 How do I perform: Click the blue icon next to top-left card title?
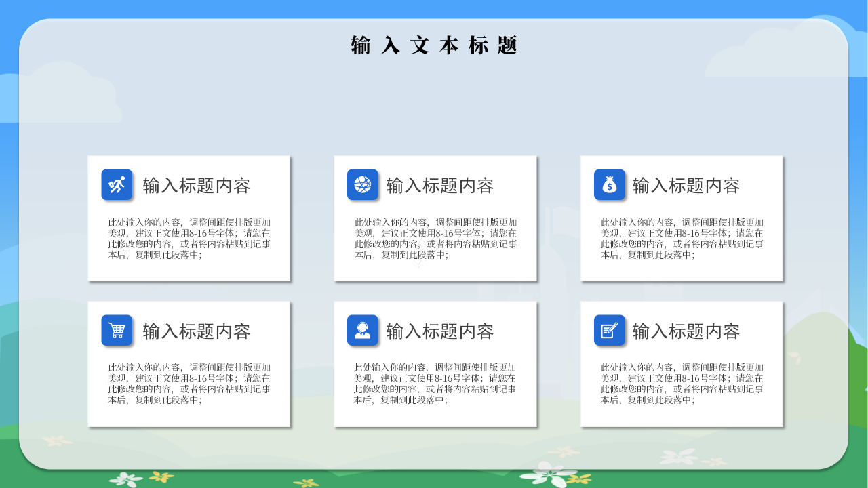[117, 185]
